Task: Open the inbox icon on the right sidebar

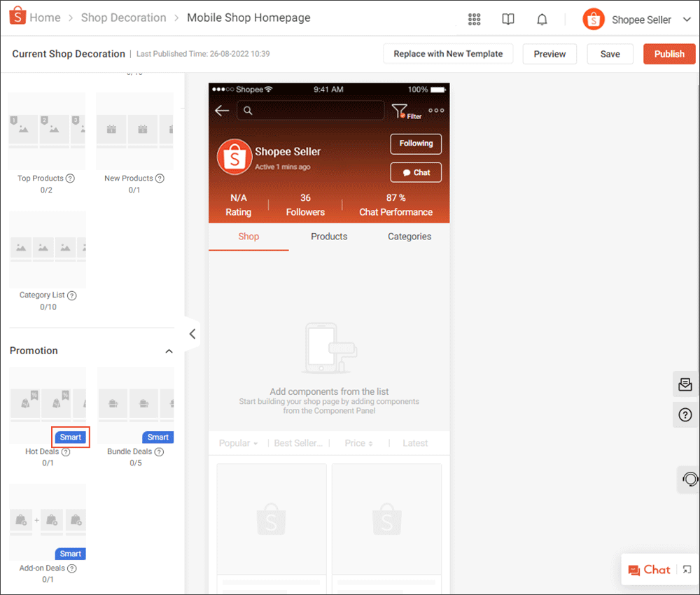Action: pos(685,384)
